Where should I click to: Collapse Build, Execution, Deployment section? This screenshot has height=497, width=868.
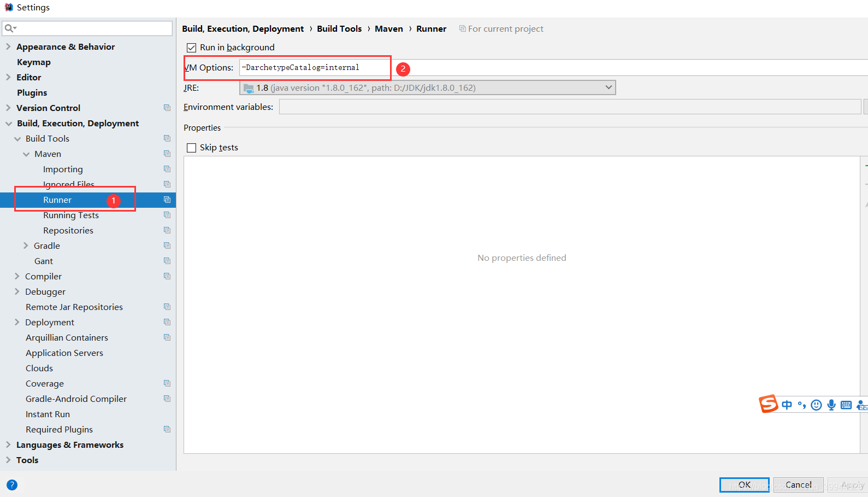click(x=8, y=124)
